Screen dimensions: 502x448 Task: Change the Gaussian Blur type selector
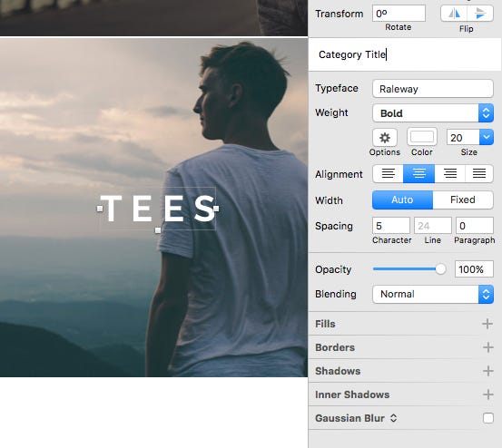(393, 418)
